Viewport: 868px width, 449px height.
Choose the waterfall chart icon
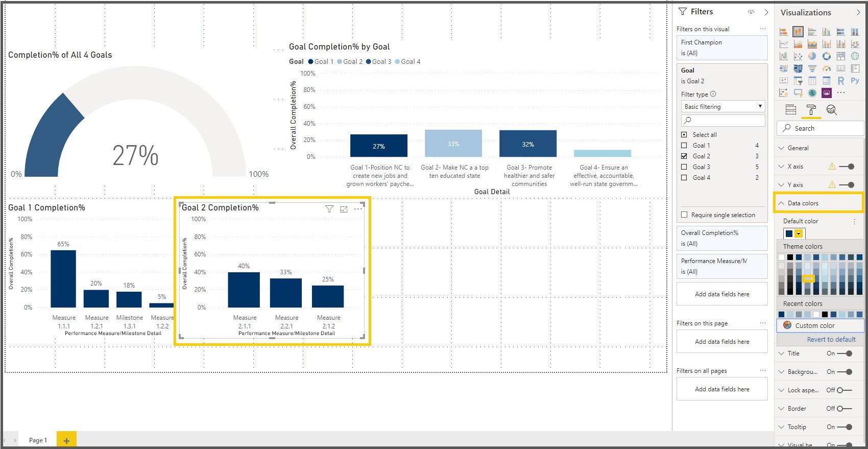point(784,56)
